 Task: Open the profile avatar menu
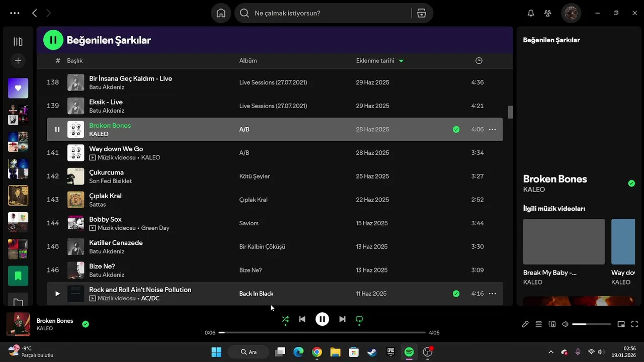click(571, 13)
